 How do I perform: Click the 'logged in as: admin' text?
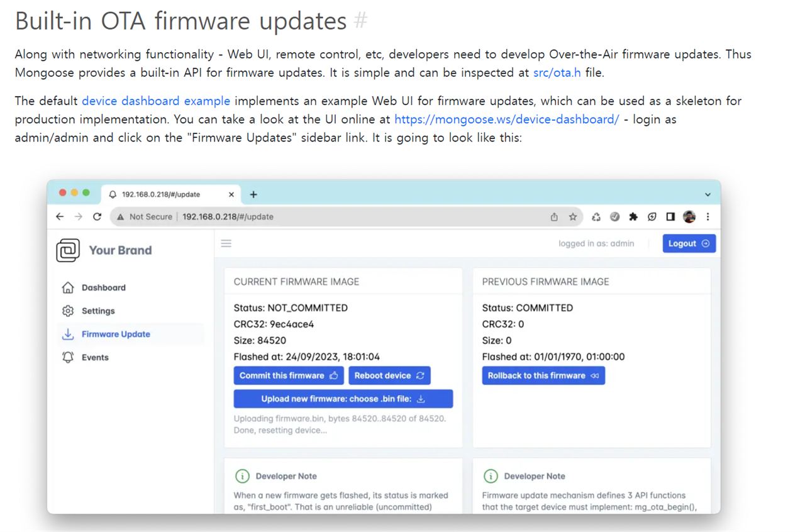point(596,243)
